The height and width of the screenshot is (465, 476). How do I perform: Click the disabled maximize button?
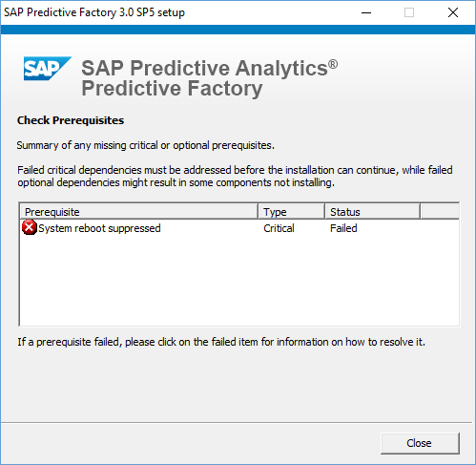click(x=409, y=12)
